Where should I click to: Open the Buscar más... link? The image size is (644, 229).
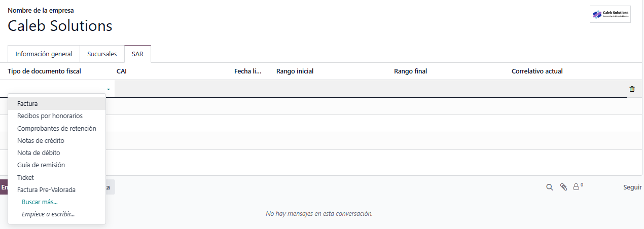(x=40, y=202)
